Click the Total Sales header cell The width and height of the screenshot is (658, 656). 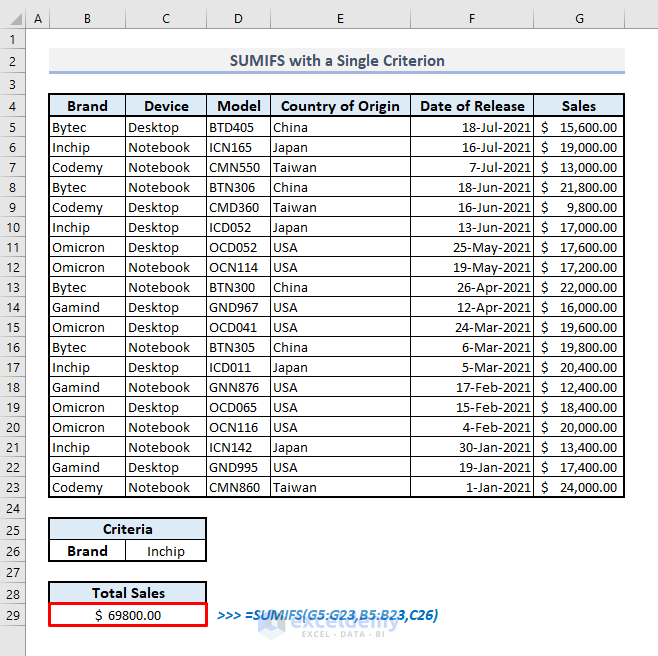pyautogui.click(x=128, y=593)
